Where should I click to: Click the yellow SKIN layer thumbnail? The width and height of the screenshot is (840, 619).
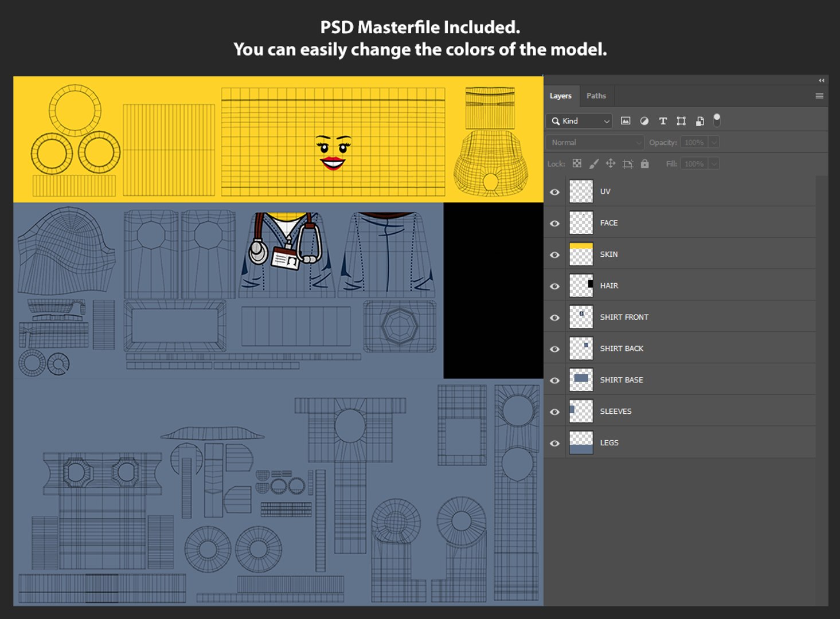[x=581, y=254]
